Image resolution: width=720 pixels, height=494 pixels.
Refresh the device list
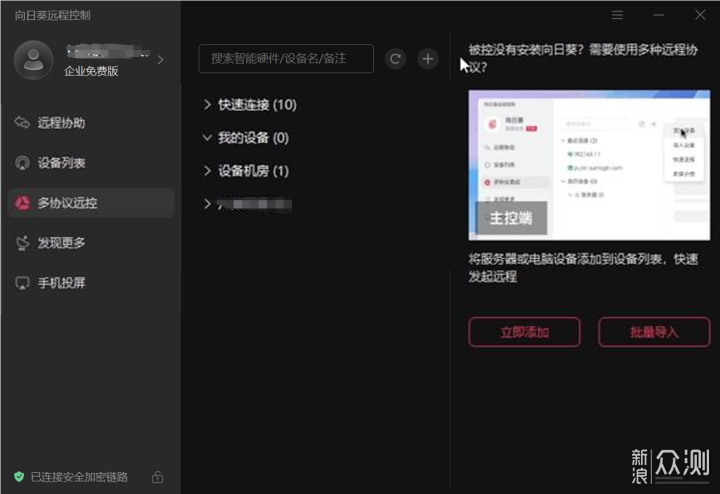click(395, 59)
